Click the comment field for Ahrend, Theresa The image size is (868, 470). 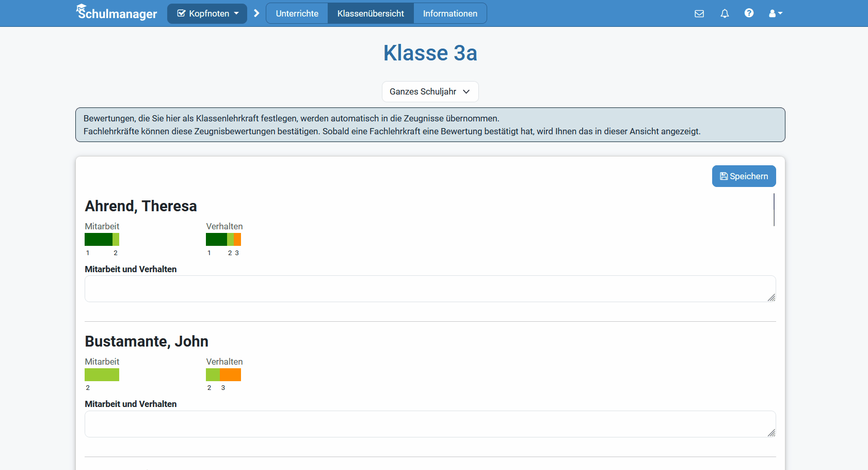(x=430, y=289)
